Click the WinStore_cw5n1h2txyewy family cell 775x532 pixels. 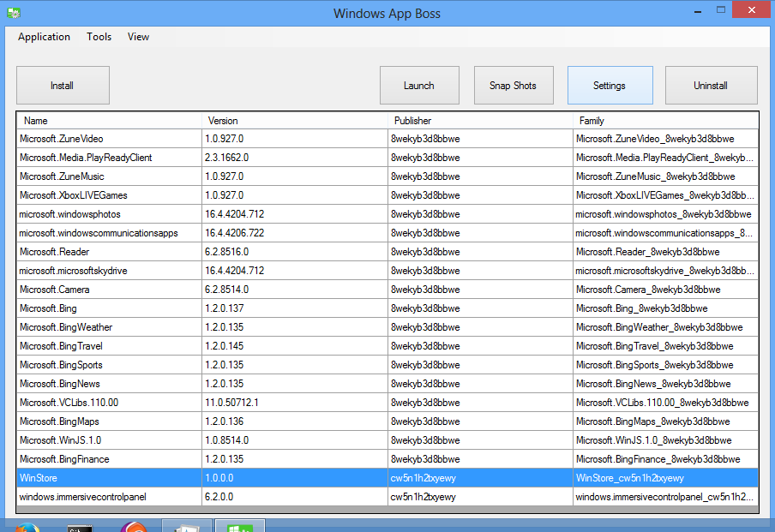(666, 478)
